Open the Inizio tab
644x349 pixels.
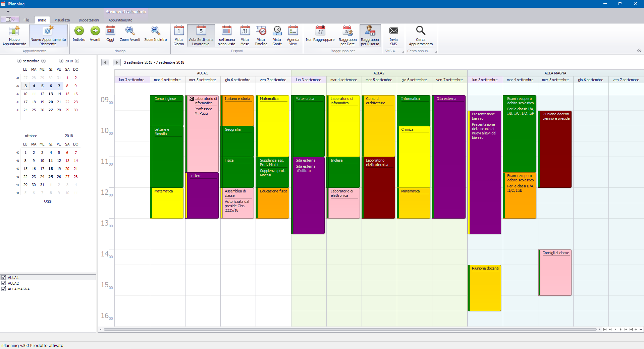tap(42, 20)
